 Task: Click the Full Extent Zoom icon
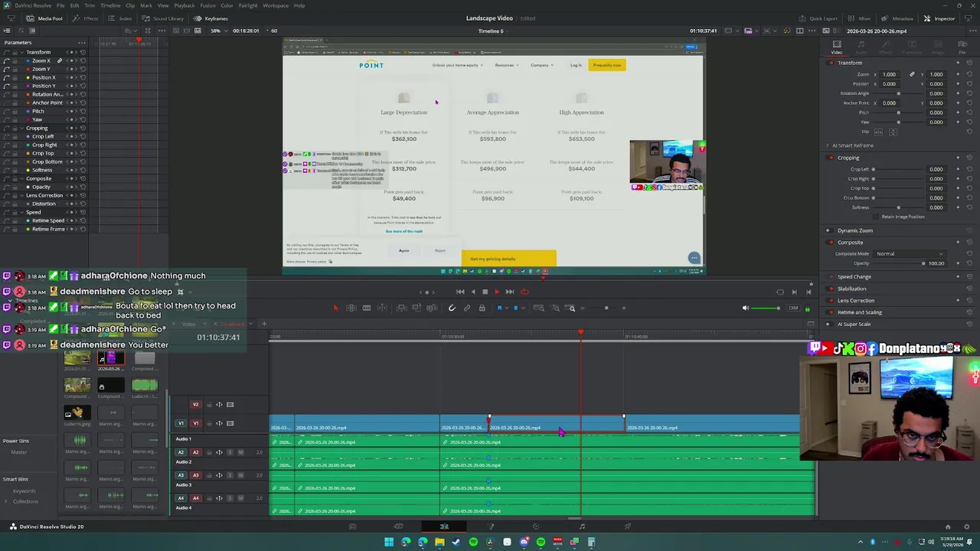pos(539,308)
